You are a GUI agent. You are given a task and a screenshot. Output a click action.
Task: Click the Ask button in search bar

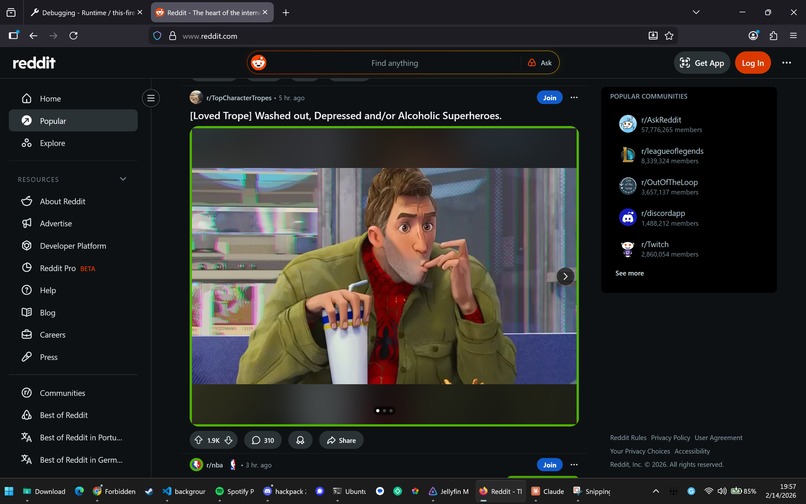(x=540, y=63)
